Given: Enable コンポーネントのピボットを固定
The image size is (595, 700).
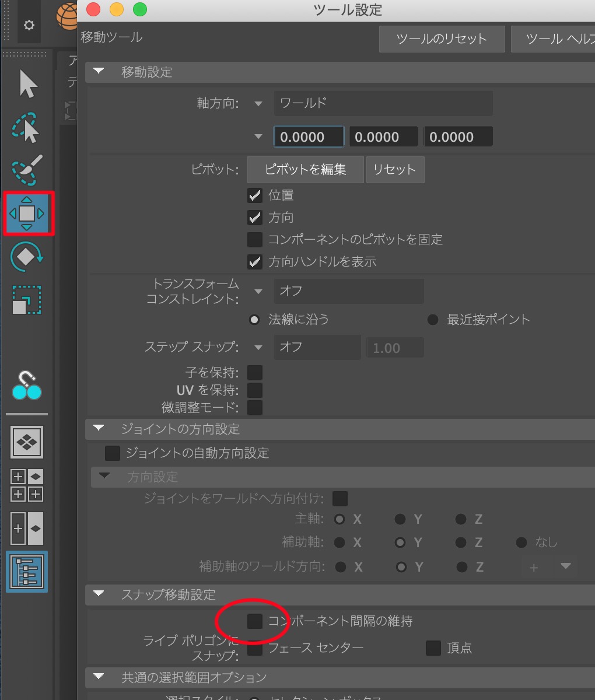Looking at the screenshot, I should click(x=255, y=240).
